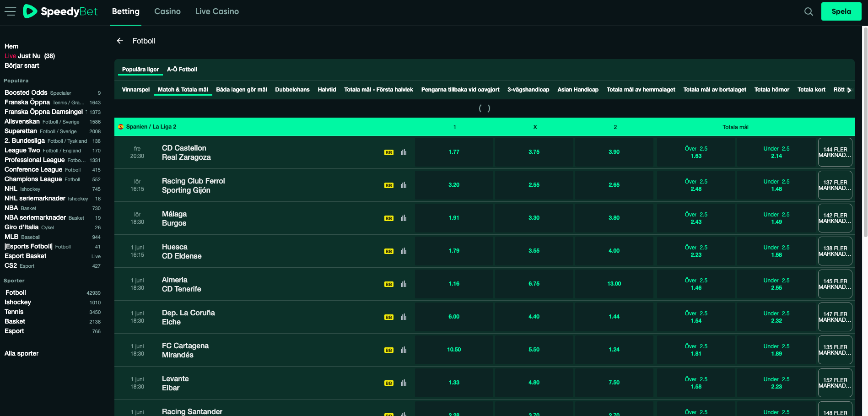Click BB icon for FC Cartagena match
The image size is (868, 416).
(x=388, y=350)
